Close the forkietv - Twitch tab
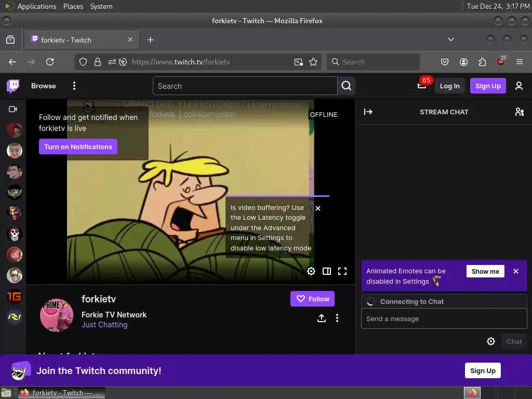 130,39
